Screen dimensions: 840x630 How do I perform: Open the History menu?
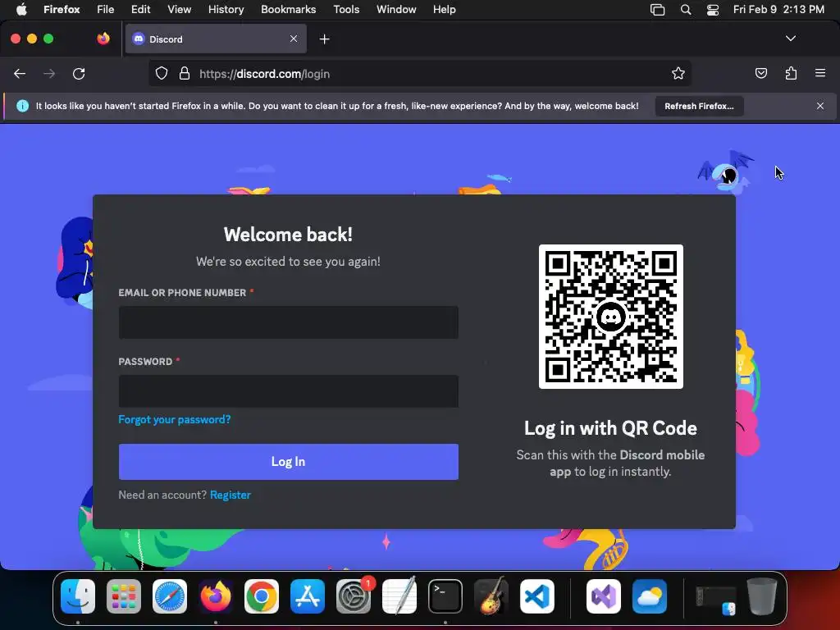(226, 10)
